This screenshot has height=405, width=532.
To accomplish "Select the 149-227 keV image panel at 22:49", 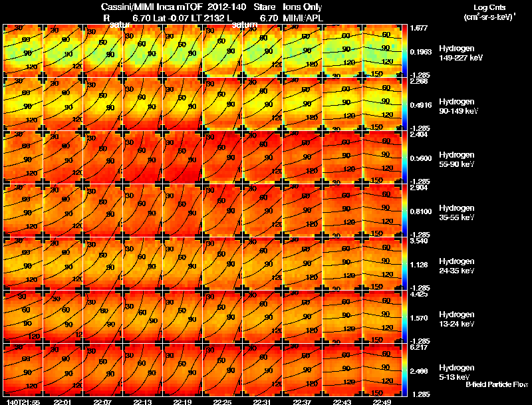I will [382, 51].
